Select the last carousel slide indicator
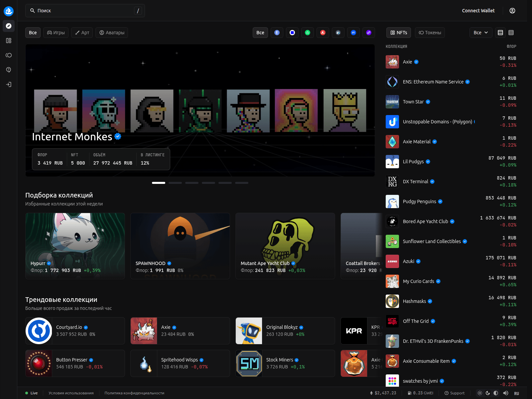The height and width of the screenshot is (399, 532). [242, 183]
